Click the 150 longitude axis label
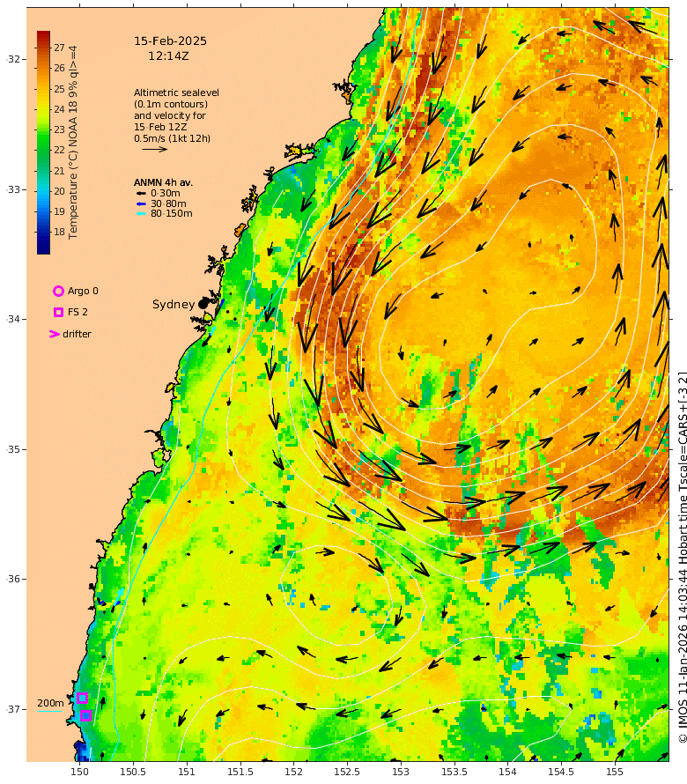The width and height of the screenshot is (687, 784). (79, 772)
